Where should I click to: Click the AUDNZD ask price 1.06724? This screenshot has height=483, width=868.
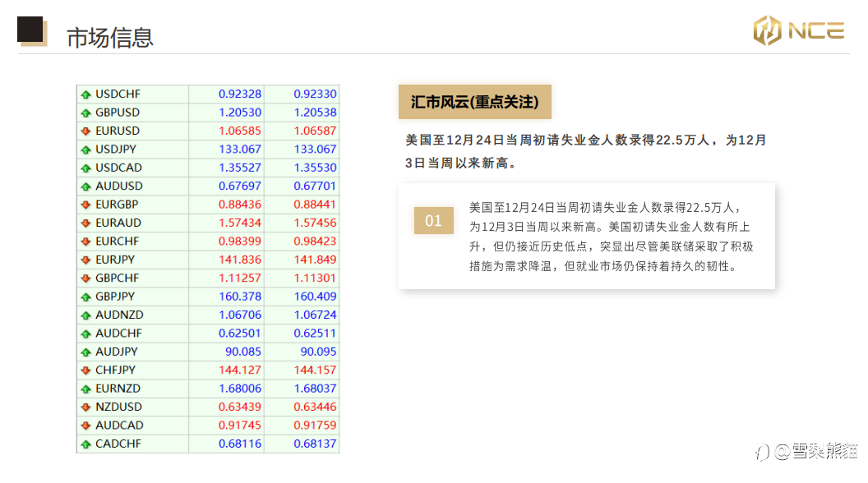[x=315, y=315]
